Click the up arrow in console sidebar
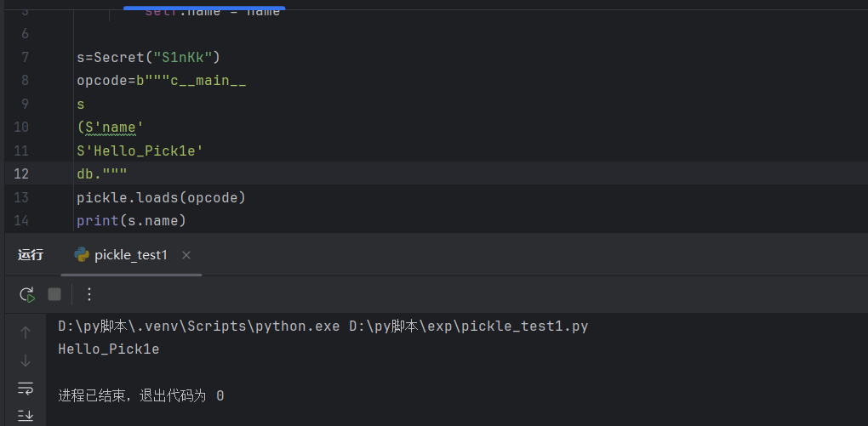This screenshot has width=868, height=426. point(26,332)
